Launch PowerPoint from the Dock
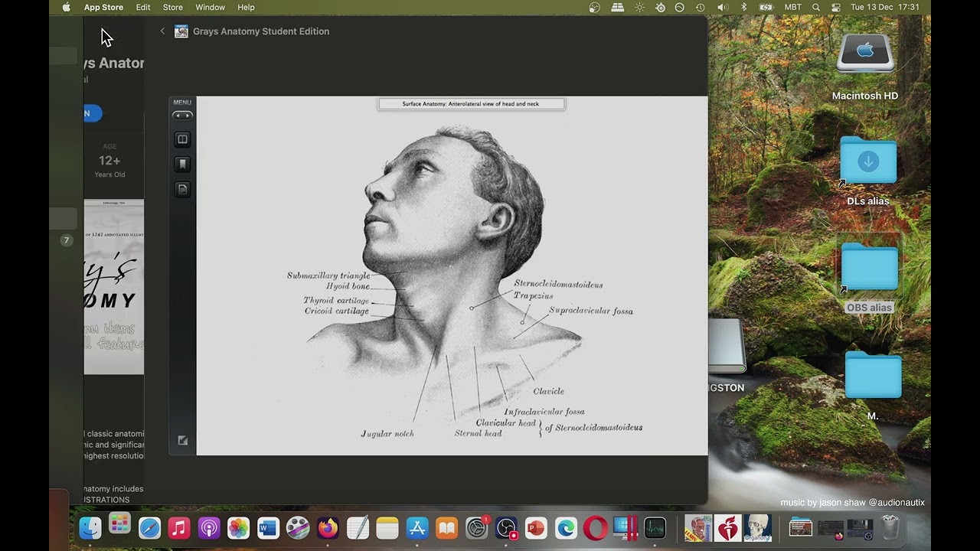The height and width of the screenshot is (551, 980). 536,528
